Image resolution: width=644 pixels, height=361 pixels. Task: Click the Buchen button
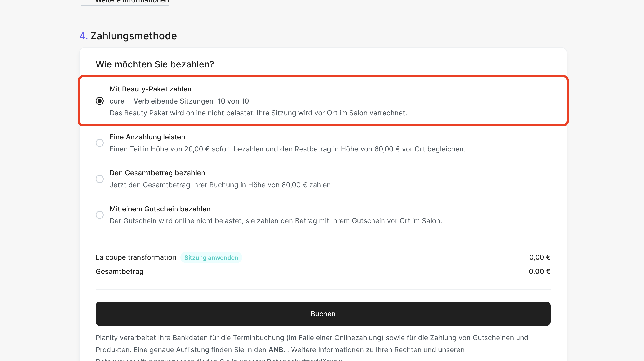coord(323,314)
